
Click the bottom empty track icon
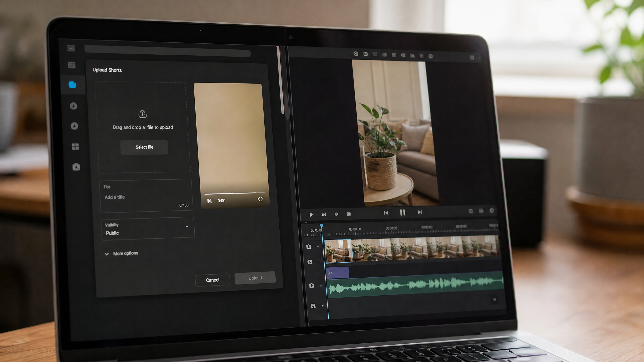[x=313, y=306]
